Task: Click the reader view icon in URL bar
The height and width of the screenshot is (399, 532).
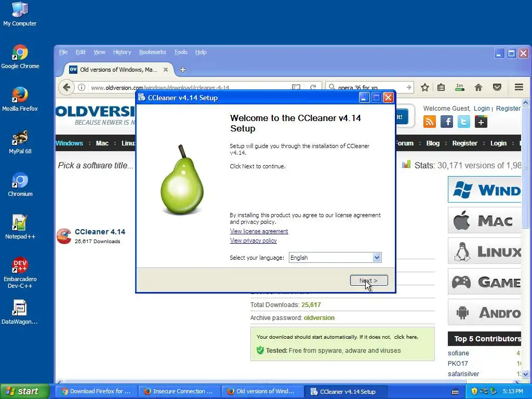Action: click(296, 87)
